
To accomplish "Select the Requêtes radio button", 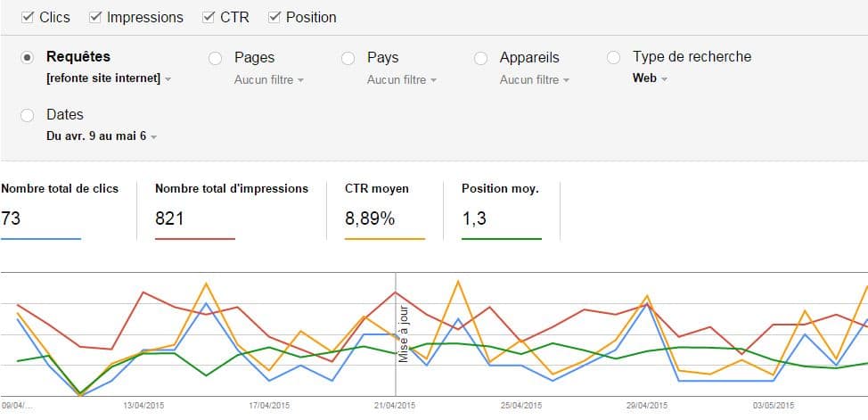I will pyautogui.click(x=27, y=58).
